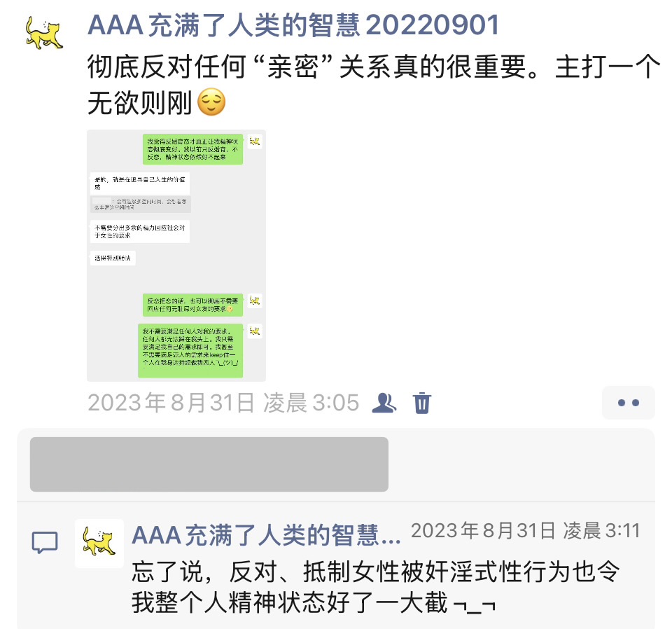Click the comment speech bubble icon
Image resolution: width=672 pixels, height=629 pixels.
[x=45, y=542]
